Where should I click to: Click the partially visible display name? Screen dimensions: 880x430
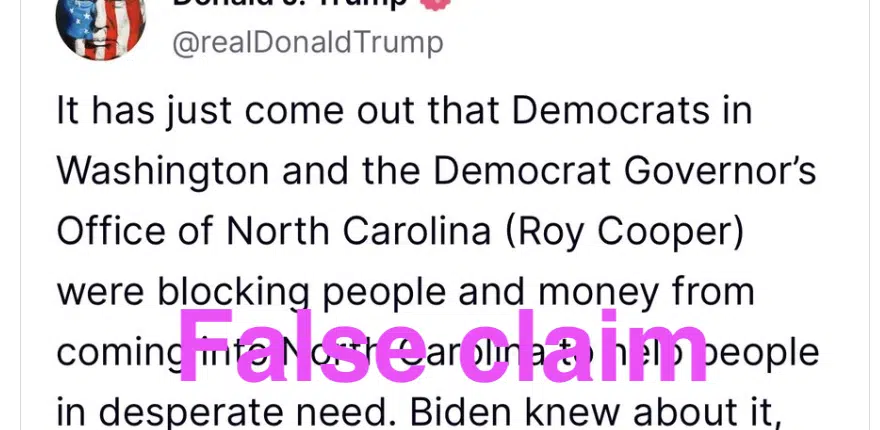point(289,3)
